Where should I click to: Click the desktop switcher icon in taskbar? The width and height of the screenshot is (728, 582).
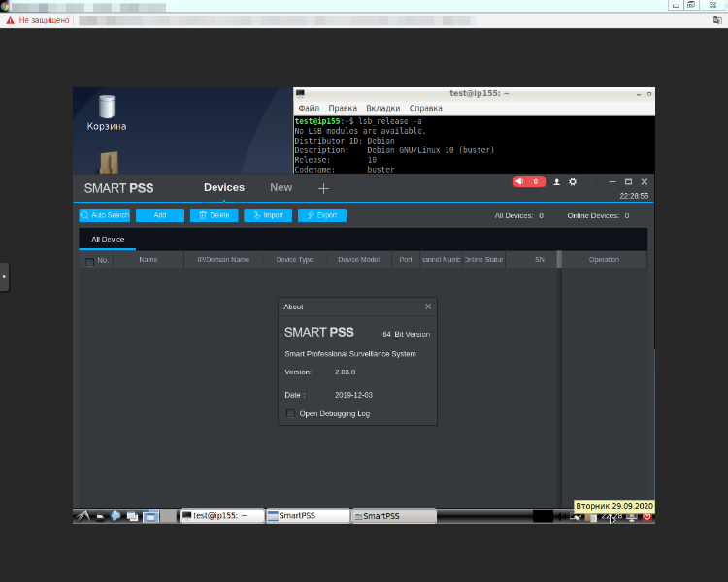coord(150,516)
